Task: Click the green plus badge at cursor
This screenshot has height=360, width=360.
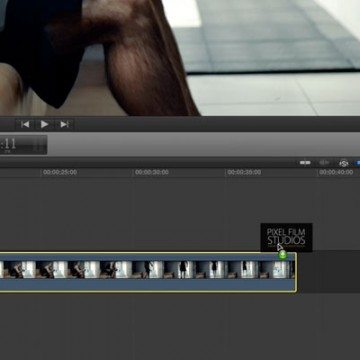Action: pos(283,255)
